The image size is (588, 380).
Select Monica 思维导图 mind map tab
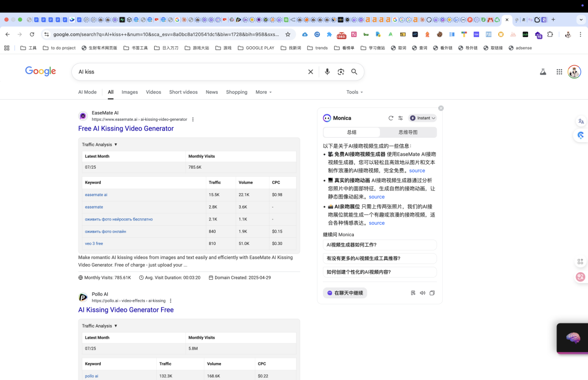(408, 132)
